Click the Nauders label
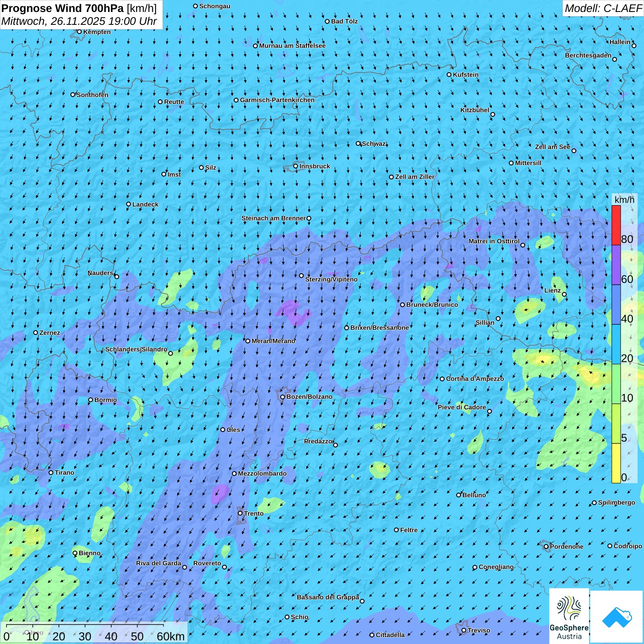Screen dimensions: 644x644 click(100, 273)
